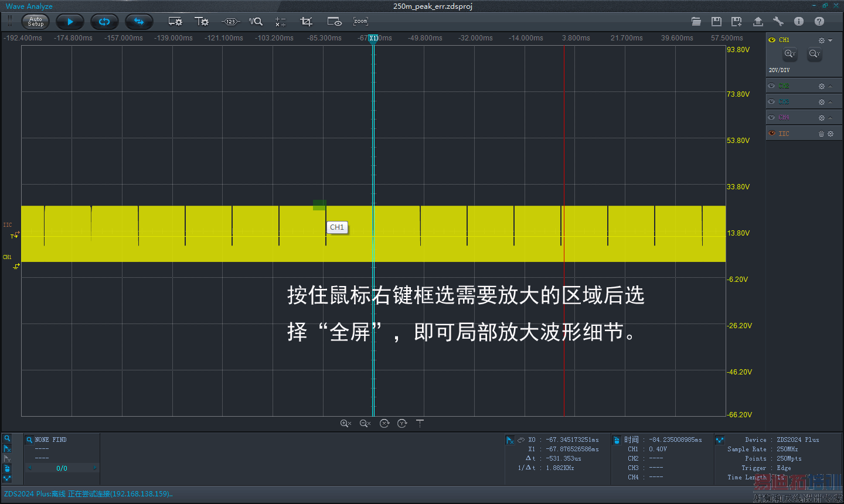Expand the CH4 channel panel

831,118
